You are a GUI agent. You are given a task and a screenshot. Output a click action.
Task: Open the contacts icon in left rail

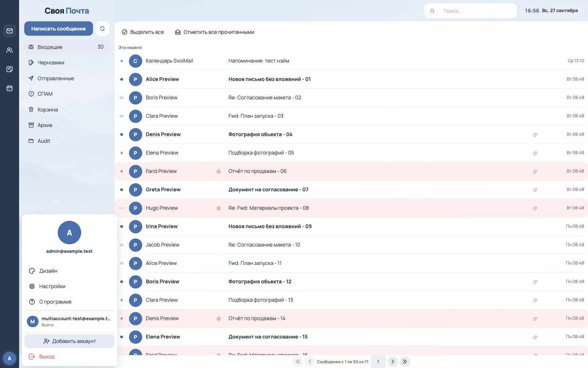[x=10, y=50]
